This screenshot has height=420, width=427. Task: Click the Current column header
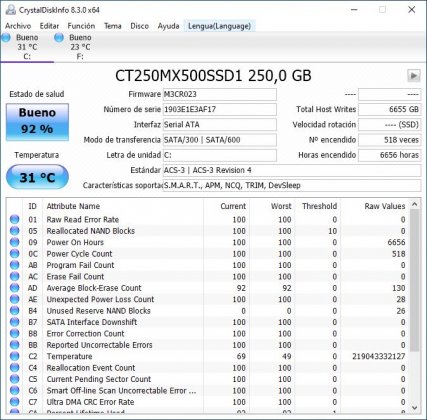tap(227, 206)
